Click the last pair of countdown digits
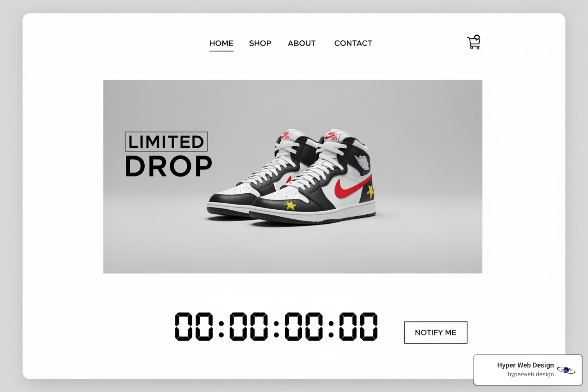Screen dimensions: 588x392 coord(358,327)
